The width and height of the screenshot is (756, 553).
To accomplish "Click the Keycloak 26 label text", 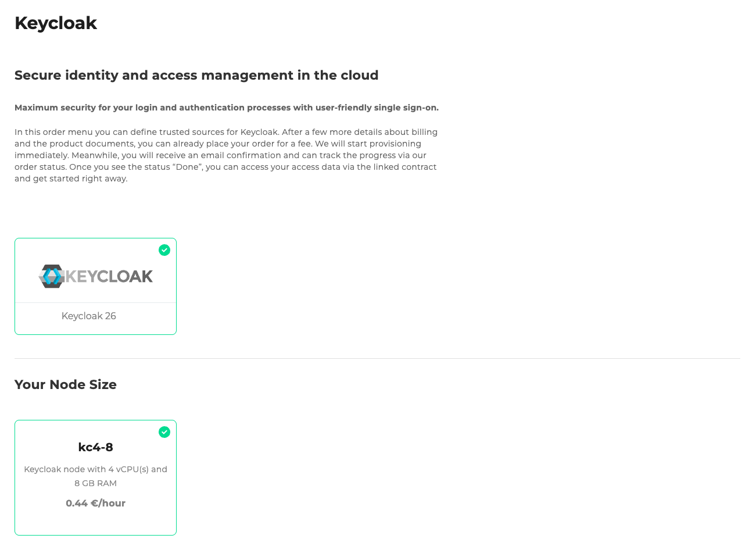I will pyautogui.click(x=88, y=316).
